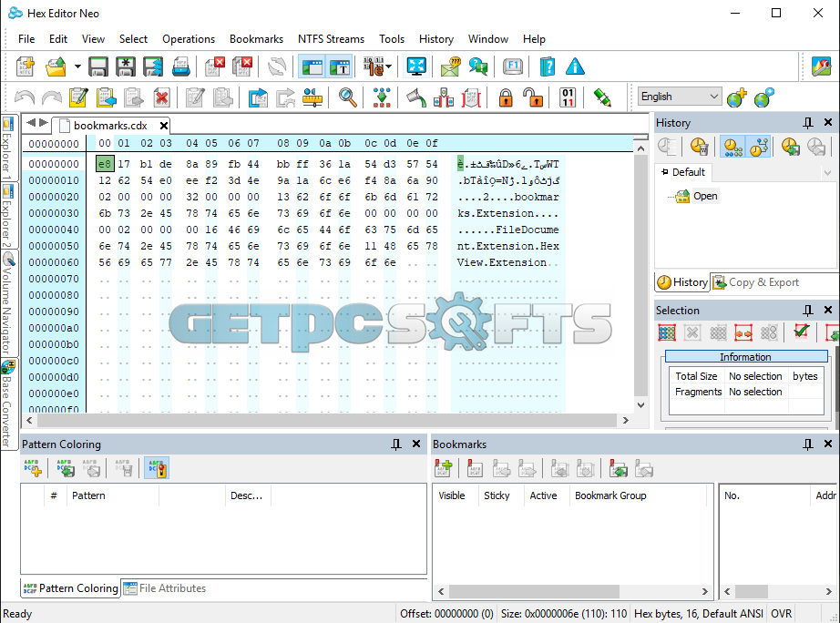Select the bookmarks.cdx document tab
The height and width of the screenshot is (623, 840).
pos(110,126)
